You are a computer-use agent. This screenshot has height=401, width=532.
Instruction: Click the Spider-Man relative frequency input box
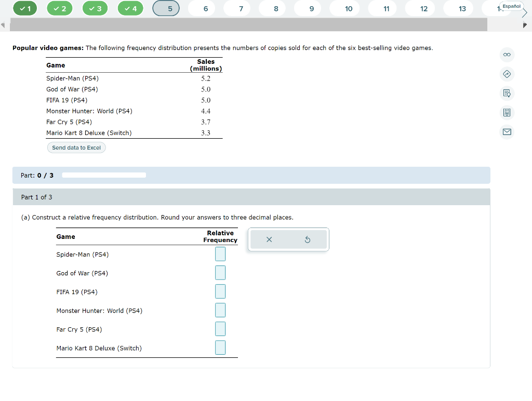coord(220,254)
